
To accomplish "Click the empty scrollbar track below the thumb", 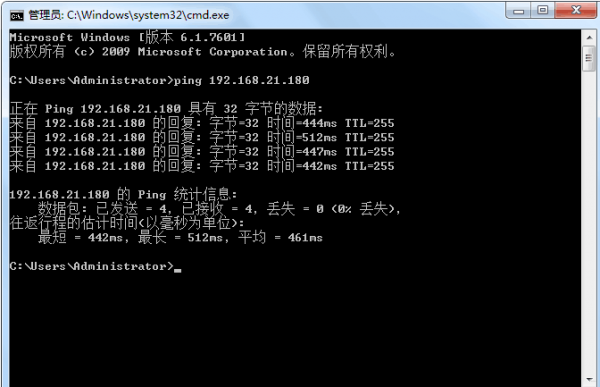I will [x=589, y=222].
